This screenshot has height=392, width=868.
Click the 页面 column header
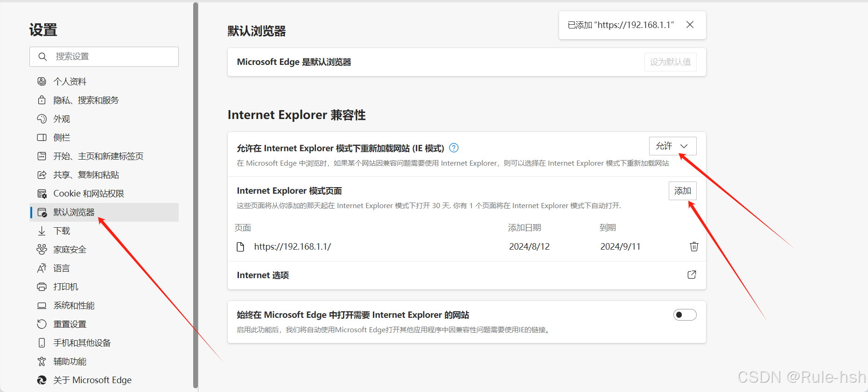point(243,228)
